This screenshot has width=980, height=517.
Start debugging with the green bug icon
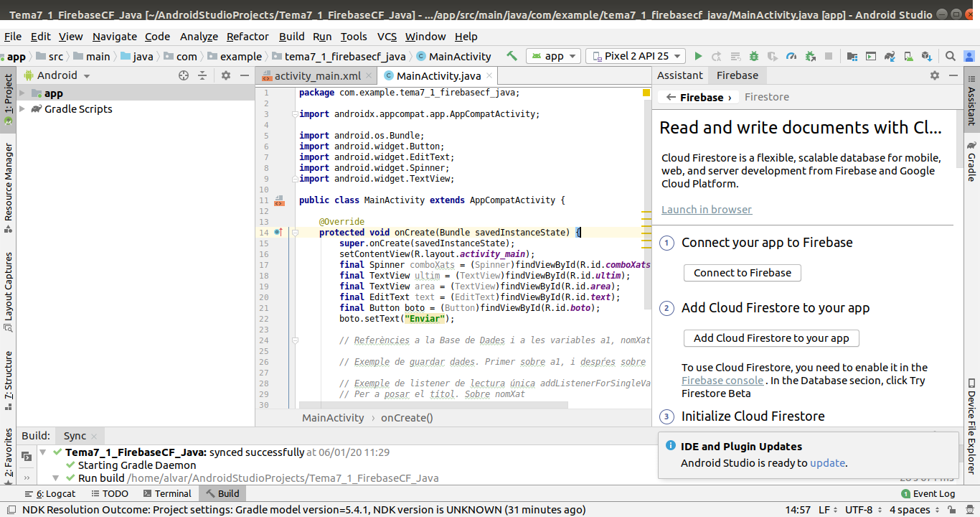(x=754, y=56)
